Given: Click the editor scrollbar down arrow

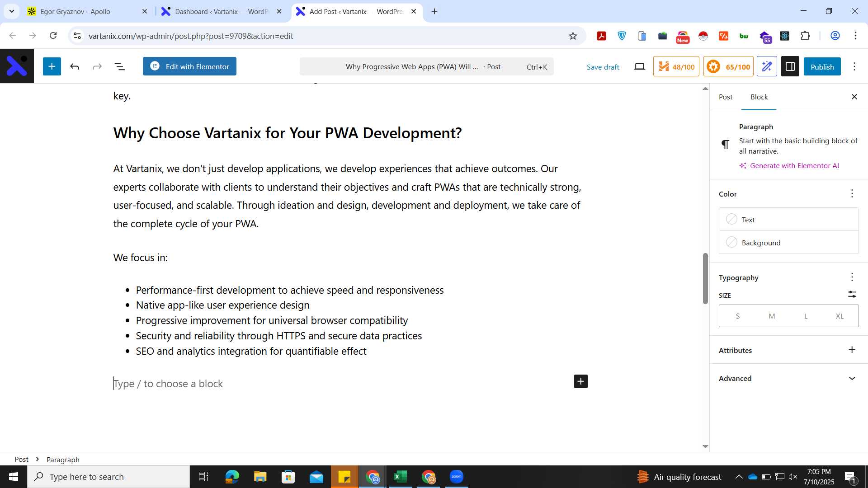Looking at the screenshot, I should point(705,446).
